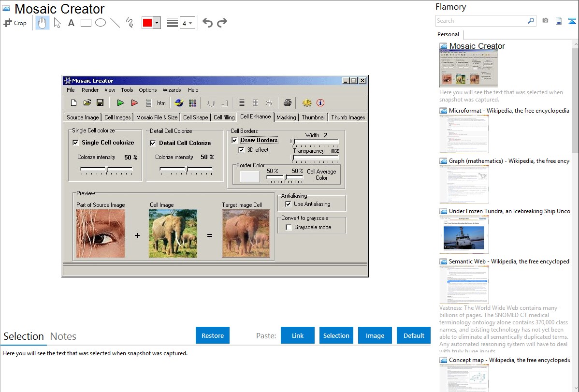Viewport: 579px width, 392px height.
Task: Click the globe browser icon in toolbar
Action: 179,102
